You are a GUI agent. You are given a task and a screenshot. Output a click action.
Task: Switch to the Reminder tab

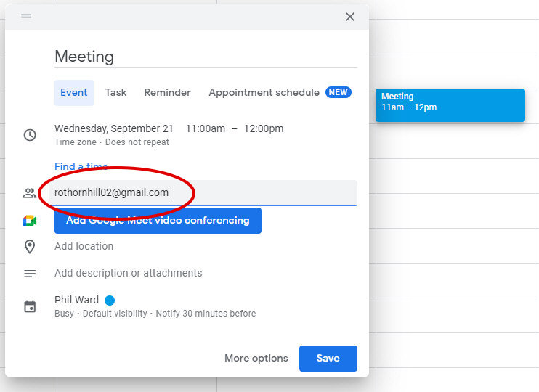point(167,93)
